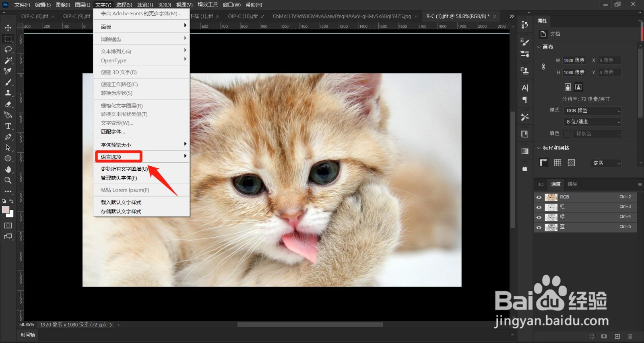The image size is (644, 343).
Task: Open the fill color swatch in Properties
Action: tap(568, 134)
